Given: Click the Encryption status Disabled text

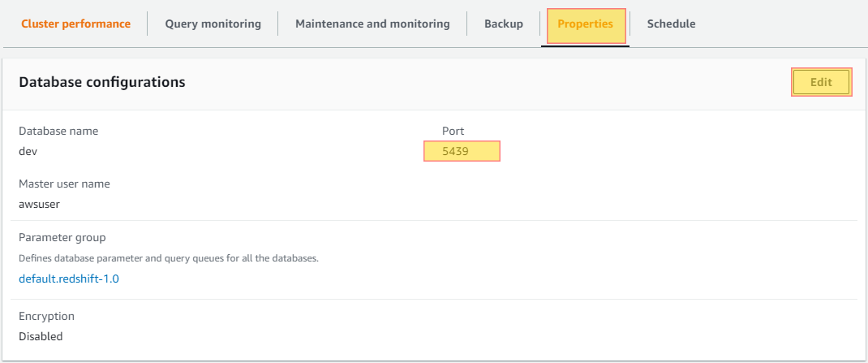Looking at the screenshot, I should [41, 336].
